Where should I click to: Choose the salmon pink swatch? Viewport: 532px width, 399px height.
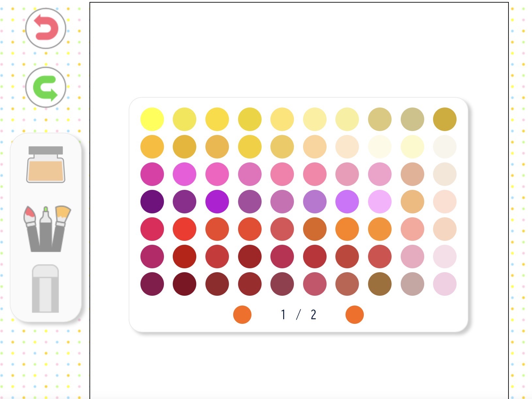(412, 229)
